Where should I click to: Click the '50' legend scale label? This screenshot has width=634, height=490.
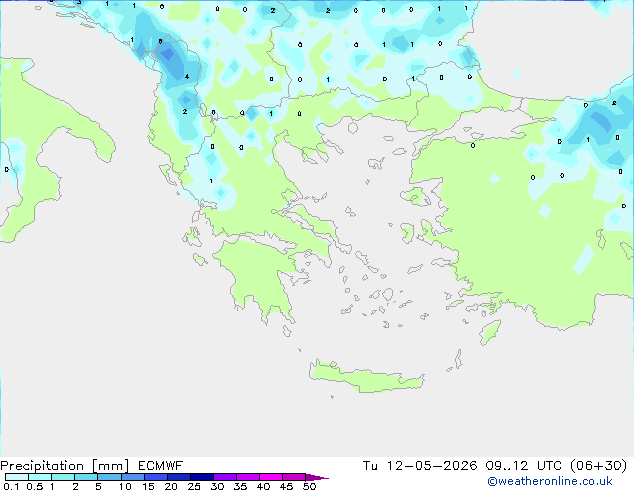coord(310,486)
